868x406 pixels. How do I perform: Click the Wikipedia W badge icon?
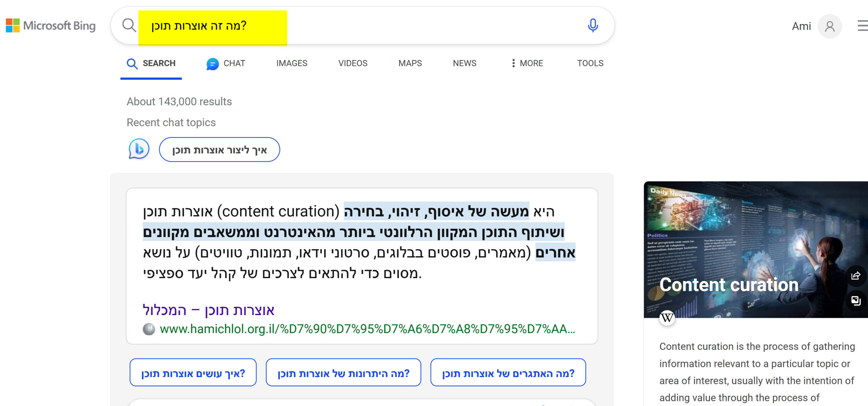click(667, 318)
